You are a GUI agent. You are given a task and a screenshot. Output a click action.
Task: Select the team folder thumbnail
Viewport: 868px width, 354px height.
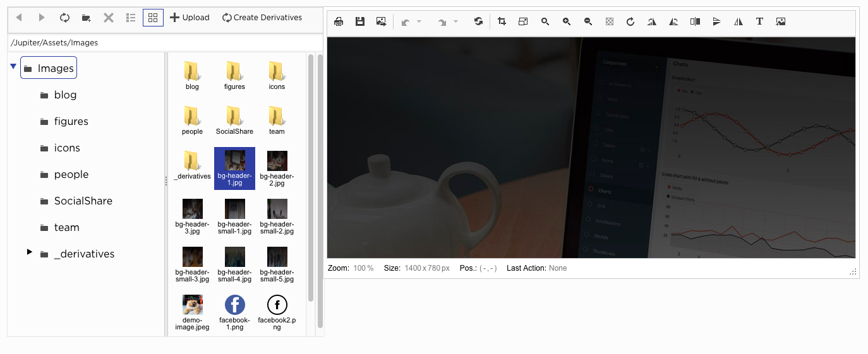(x=277, y=121)
